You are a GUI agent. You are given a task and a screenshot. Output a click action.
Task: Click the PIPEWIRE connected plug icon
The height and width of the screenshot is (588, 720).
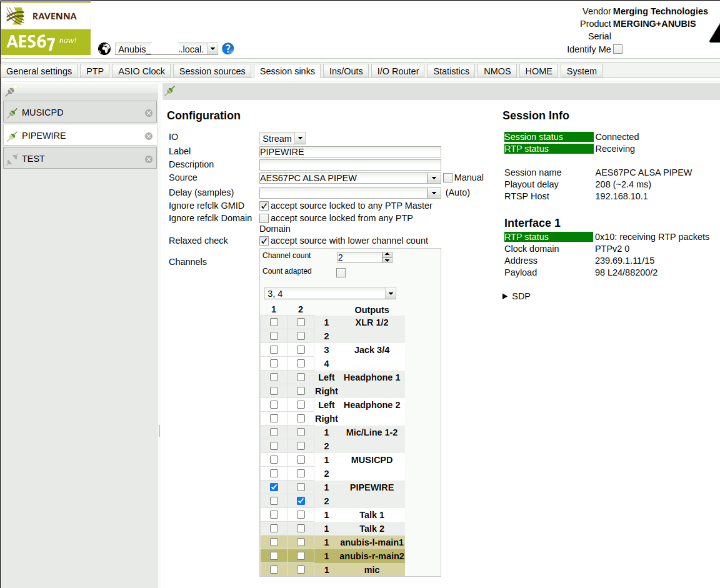12,136
